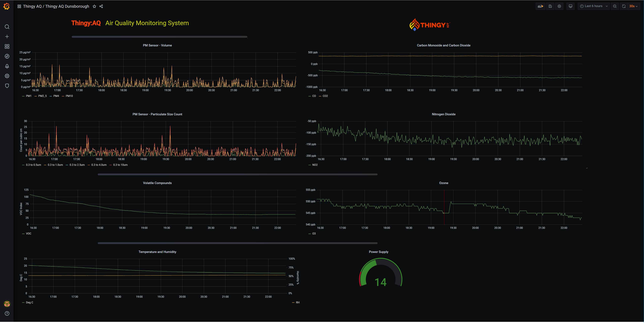Star the Thingy AQ Dunsborough dashboard
This screenshot has width=644, height=323.
[94, 6]
